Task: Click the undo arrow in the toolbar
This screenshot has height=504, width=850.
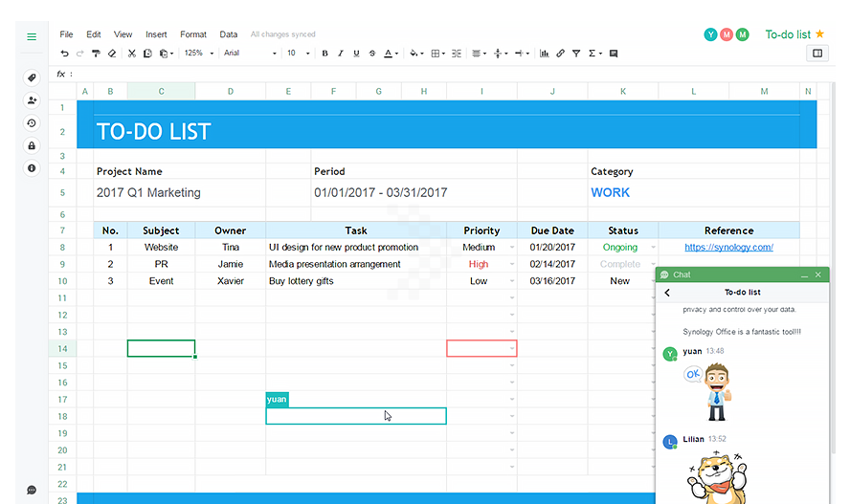Action: (64, 54)
